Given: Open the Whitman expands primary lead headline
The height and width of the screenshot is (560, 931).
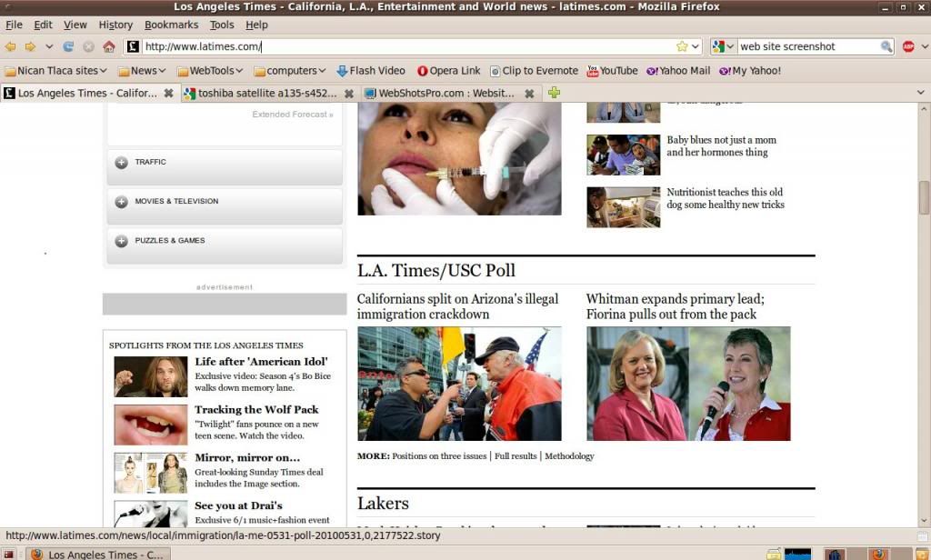Looking at the screenshot, I should (676, 306).
